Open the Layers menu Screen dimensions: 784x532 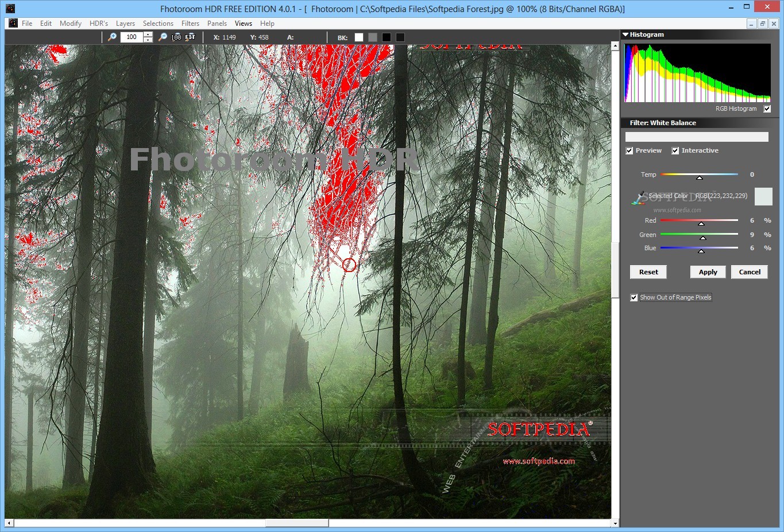click(125, 24)
